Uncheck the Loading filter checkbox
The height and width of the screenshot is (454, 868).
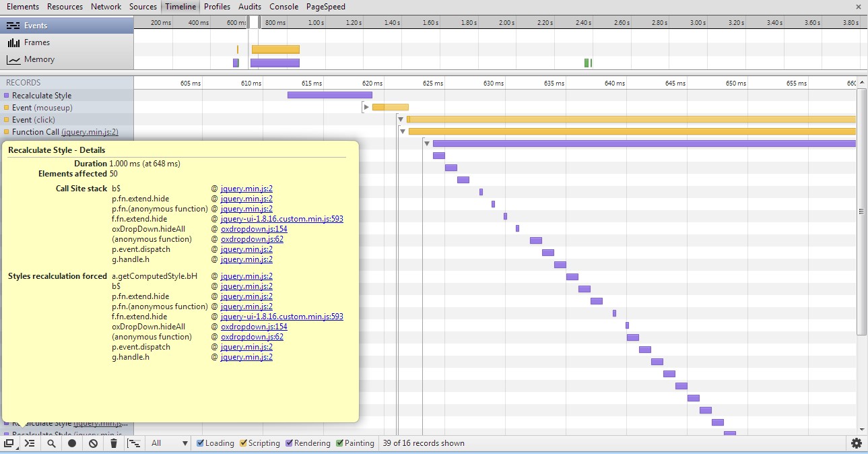201,443
